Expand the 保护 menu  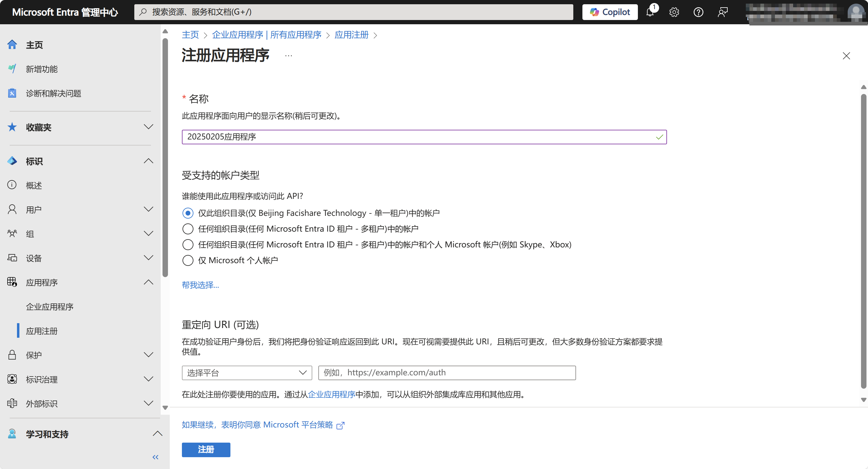coord(148,355)
